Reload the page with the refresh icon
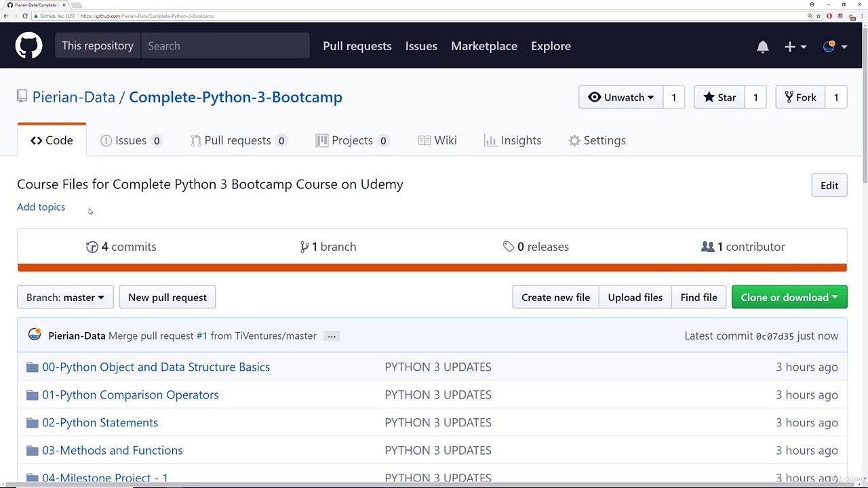 [x=25, y=16]
